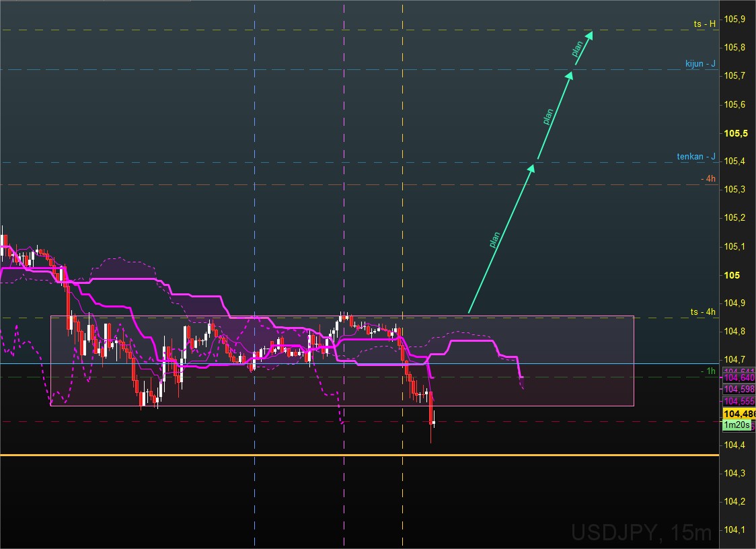The image size is (756, 549).
Task: Select the thick orange horizontal support line
Action: tap(359, 455)
